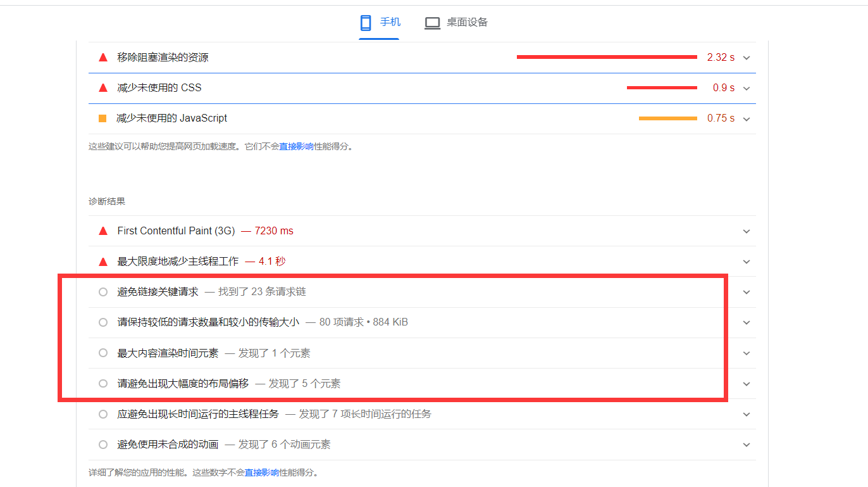Viewport: 868px width, 487px height.
Task: Expand the 最大限度地减少主线程工作 chevron
Action: coord(747,262)
